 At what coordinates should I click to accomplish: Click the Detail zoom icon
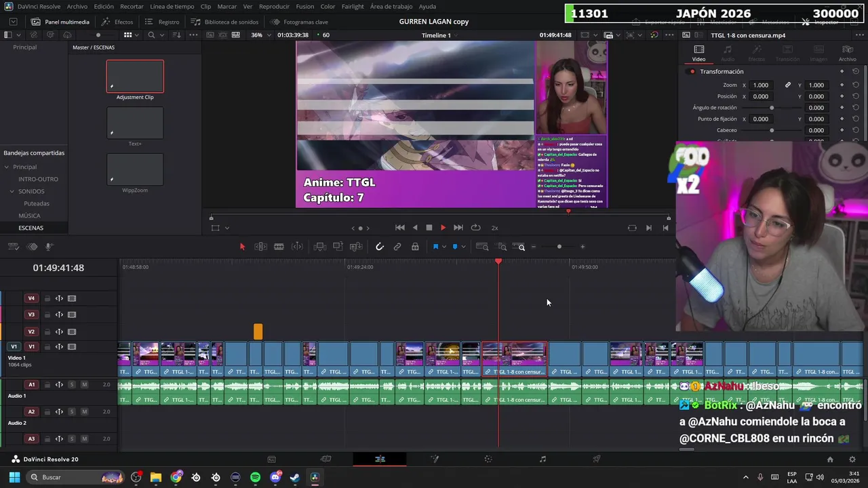tap(502, 247)
